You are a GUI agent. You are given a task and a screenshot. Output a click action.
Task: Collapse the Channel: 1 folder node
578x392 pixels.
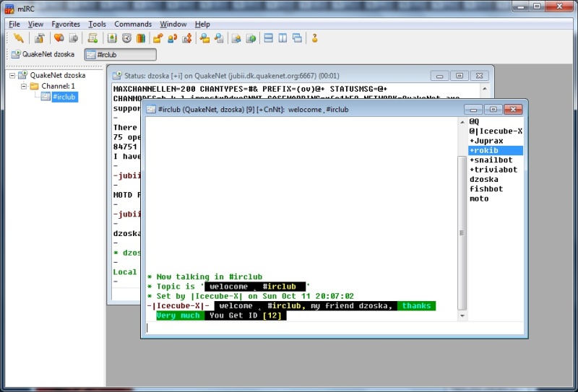click(24, 86)
